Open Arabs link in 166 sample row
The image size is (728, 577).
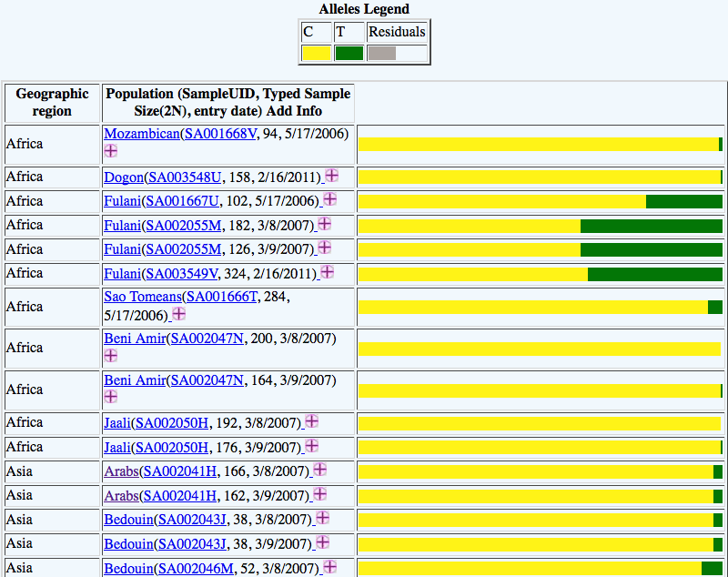[x=121, y=471]
